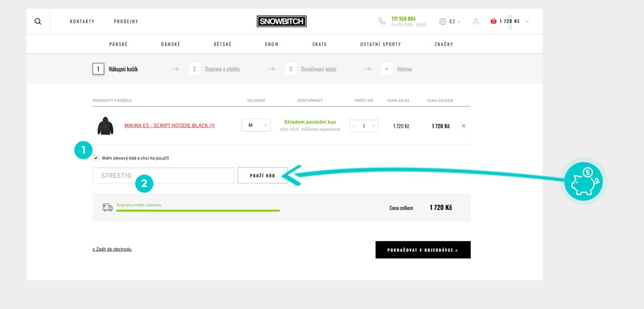The width and height of the screenshot is (644, 309).
Task: Toggle the discount code checkbox
Action: tap(96, 158)
